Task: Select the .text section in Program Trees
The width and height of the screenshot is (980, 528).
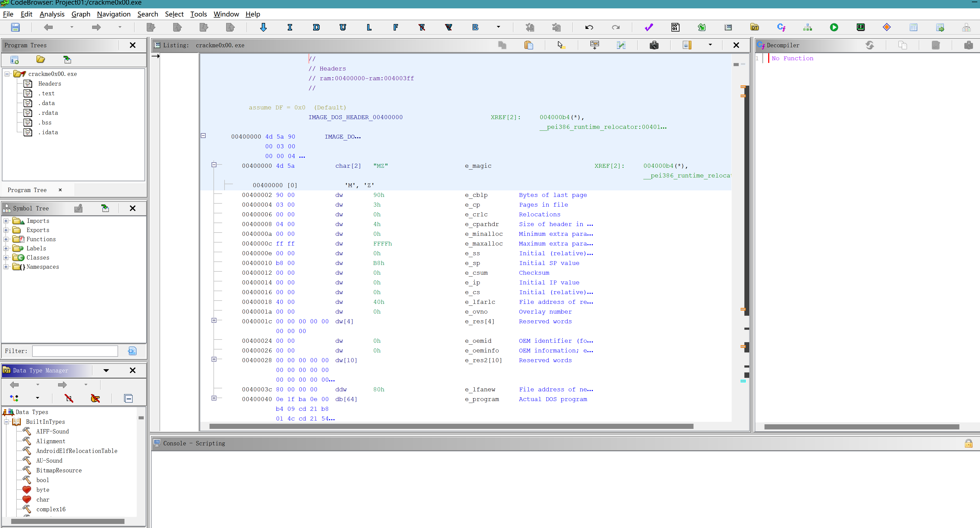Action: (46, 93)
